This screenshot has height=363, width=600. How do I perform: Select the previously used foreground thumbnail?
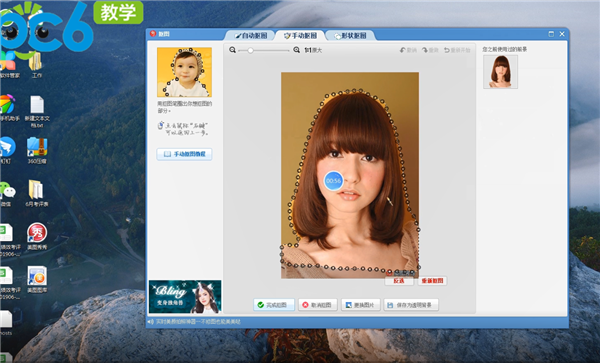[501, 72]
